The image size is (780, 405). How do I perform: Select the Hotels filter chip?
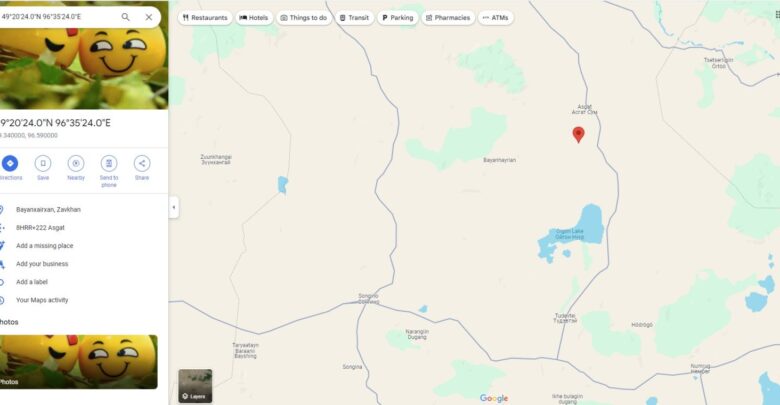click(x=254, y=17)
